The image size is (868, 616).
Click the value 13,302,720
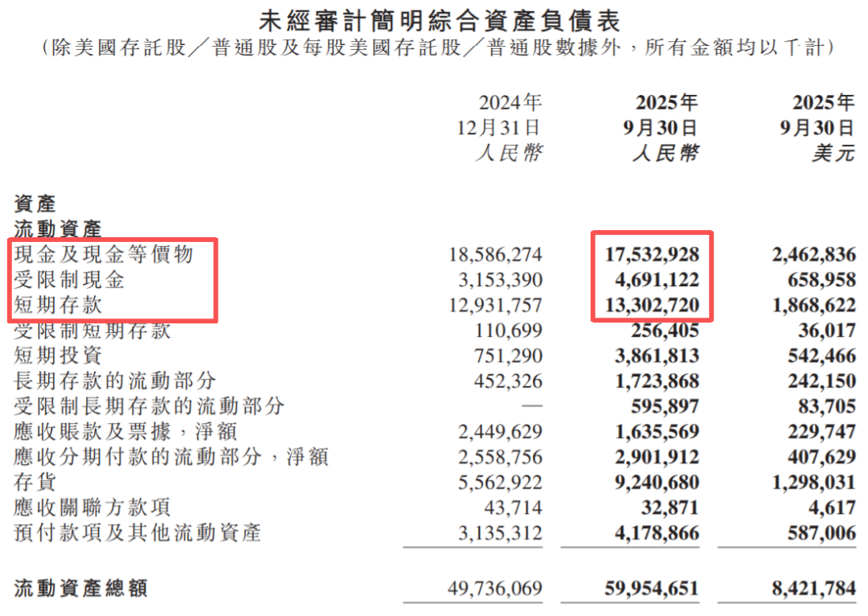(651, 305)
